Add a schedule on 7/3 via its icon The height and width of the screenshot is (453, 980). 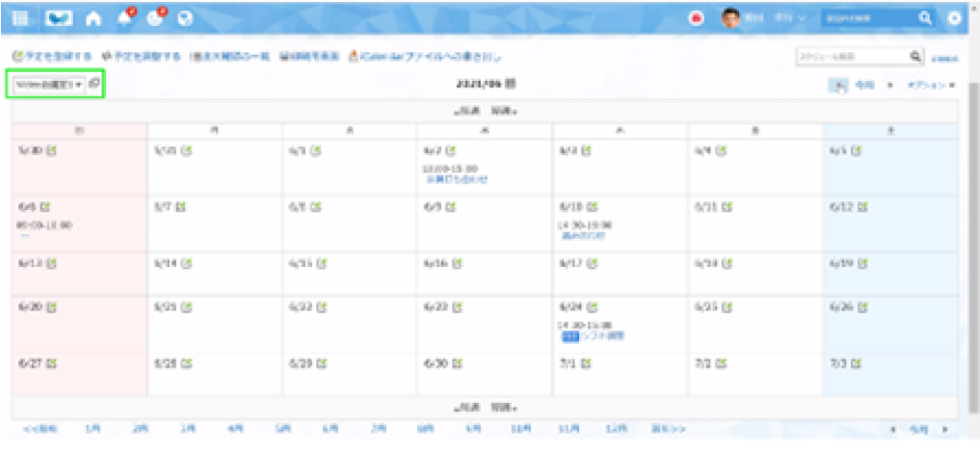click(x=857, y=363)
